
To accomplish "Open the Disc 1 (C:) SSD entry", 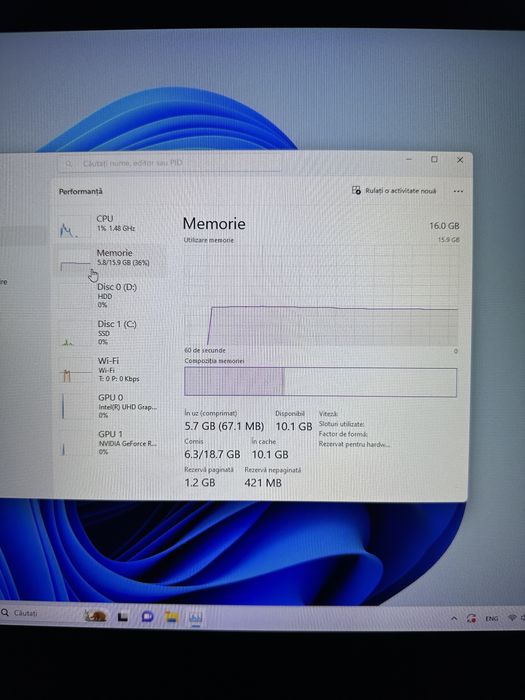I will (111, 333).
